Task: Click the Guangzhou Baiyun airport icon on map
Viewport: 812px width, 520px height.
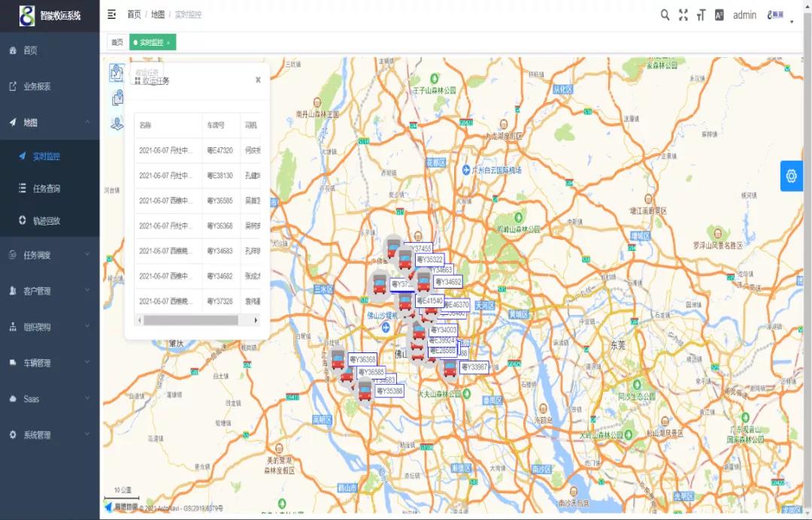Action: [x=466, y=170]
